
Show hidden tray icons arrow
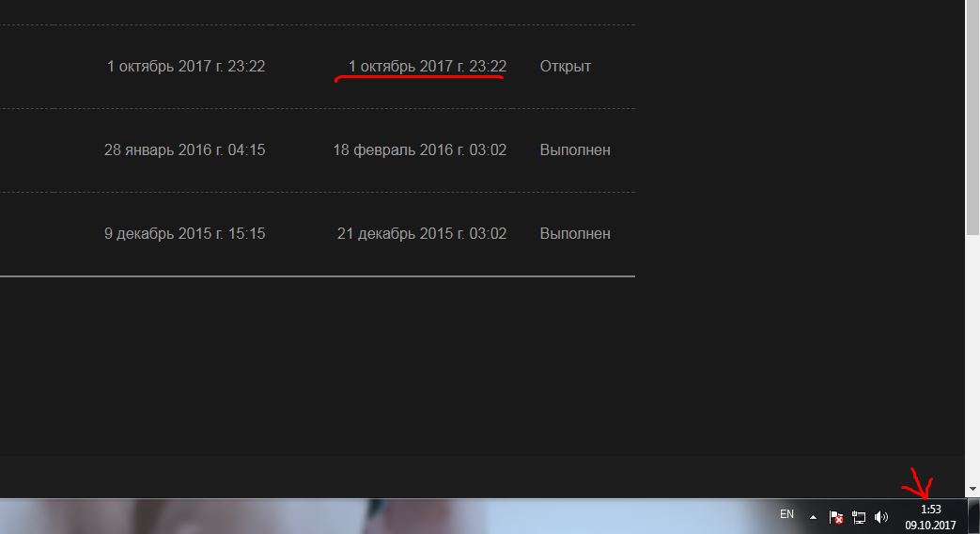coord(813,517)
